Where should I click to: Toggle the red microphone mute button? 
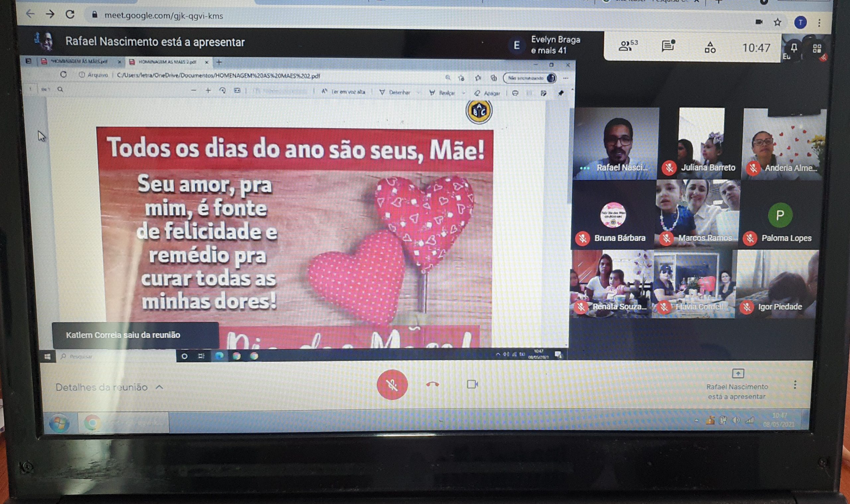coord(392,384)
